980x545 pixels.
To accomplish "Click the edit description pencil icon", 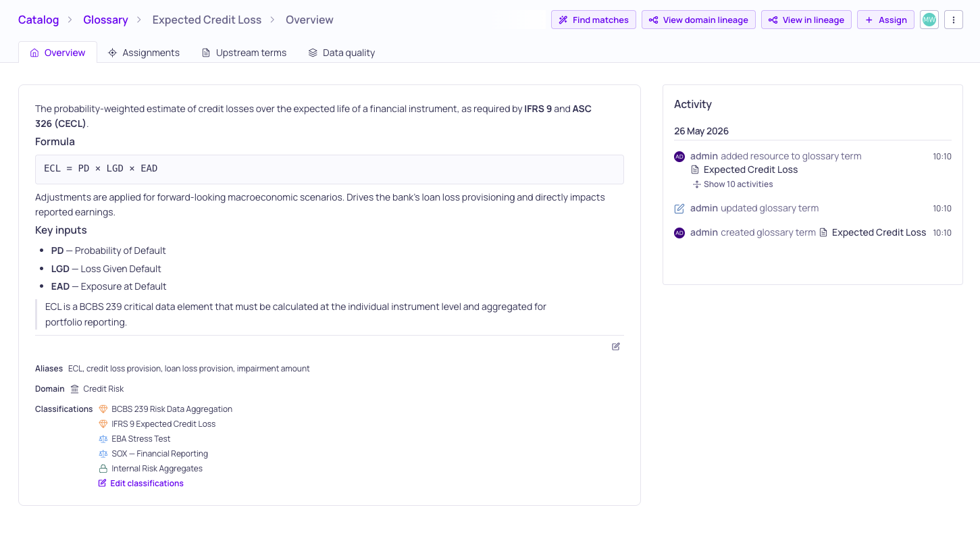I will click(616, 346).
